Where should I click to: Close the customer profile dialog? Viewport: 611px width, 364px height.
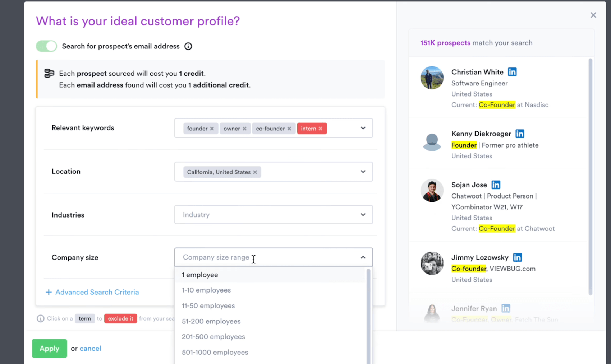(593, 15)
